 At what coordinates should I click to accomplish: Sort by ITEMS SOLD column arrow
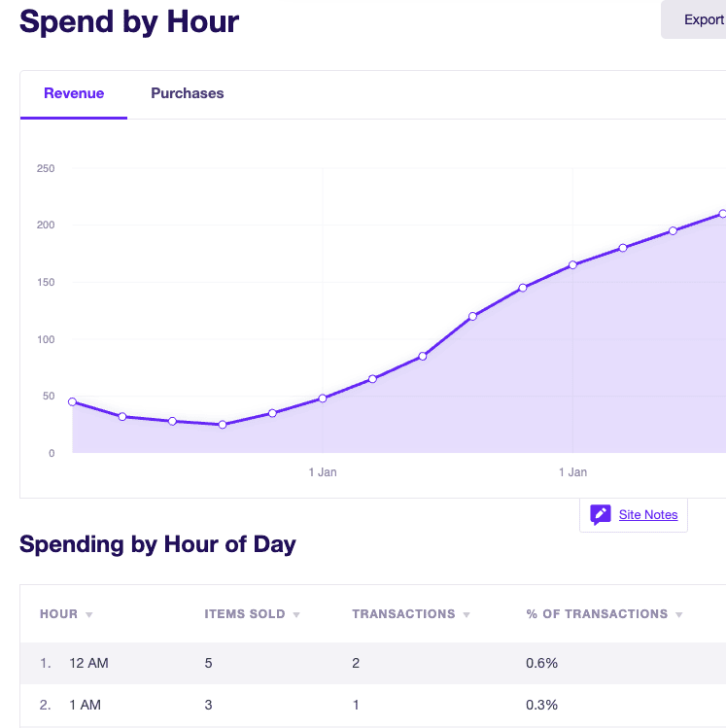pos(296,614)
